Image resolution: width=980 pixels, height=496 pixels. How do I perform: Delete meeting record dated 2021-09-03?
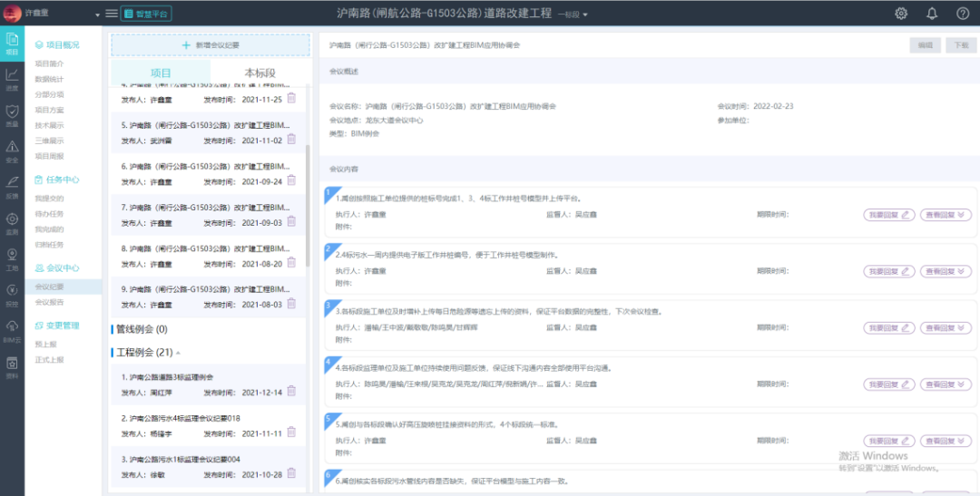(x=291, y=222)
